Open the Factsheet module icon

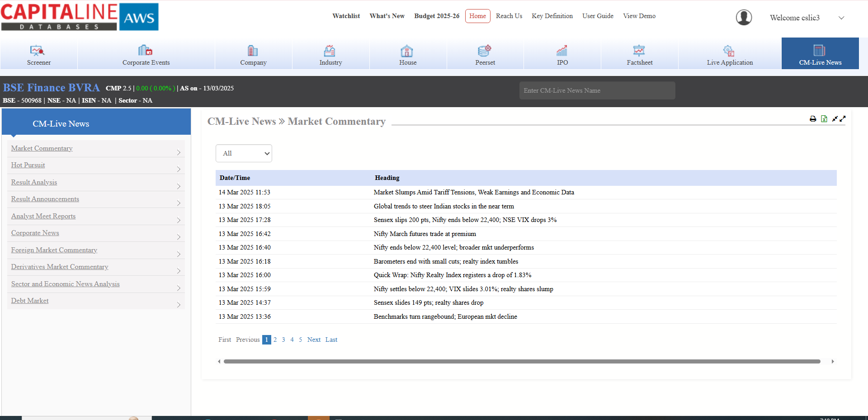(x=639, y=50)
